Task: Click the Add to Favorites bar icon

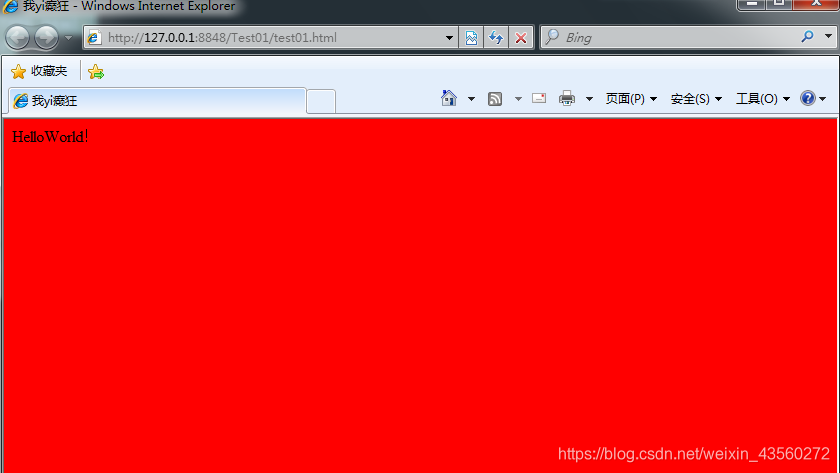Action: click(x=96, y=71)
